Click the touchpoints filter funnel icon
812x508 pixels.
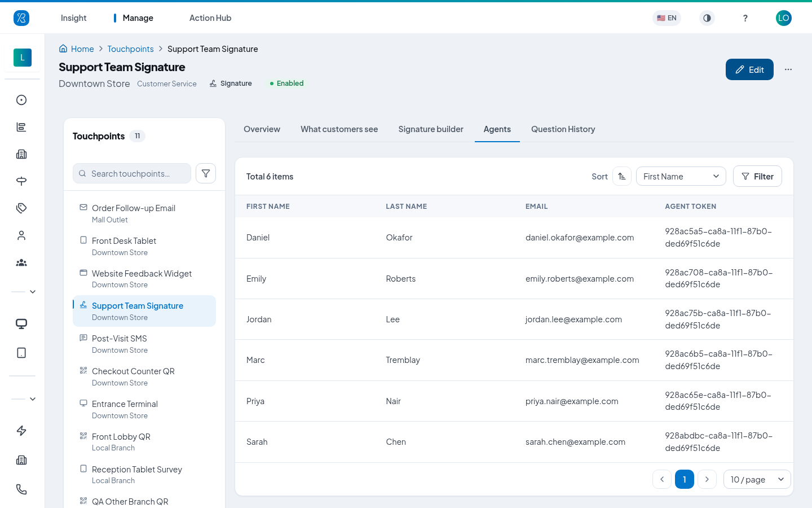click(x=206, y=173)
